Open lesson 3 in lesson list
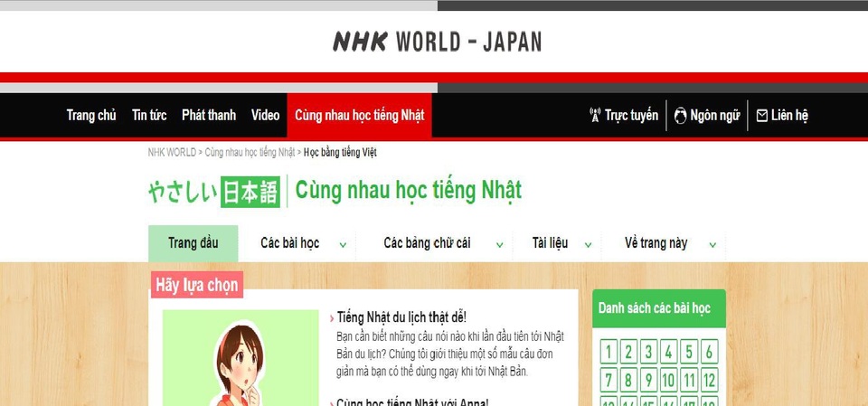 648,352
